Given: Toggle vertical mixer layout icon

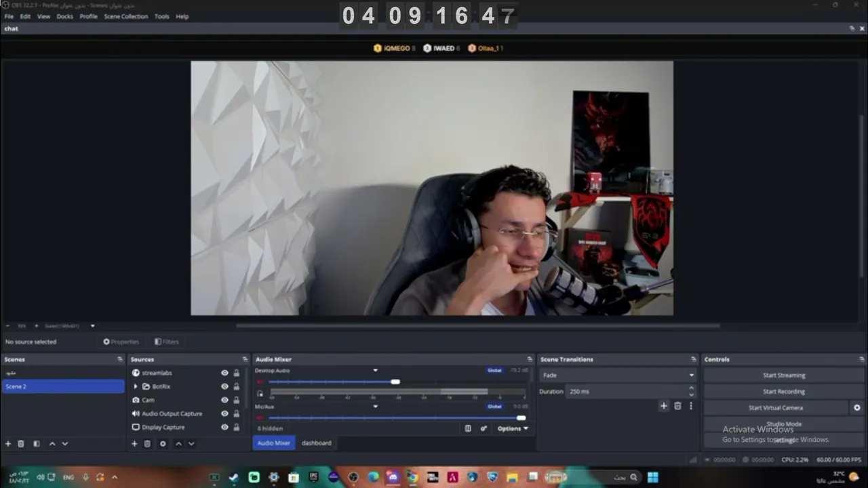Looking at the screenshot, I should tap(468, 428).
